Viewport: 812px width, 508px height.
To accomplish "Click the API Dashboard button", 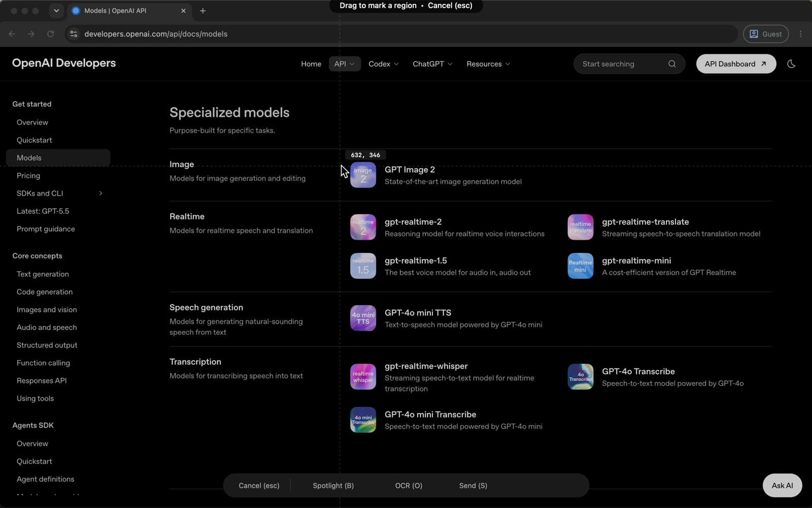I will click(736, 64).
